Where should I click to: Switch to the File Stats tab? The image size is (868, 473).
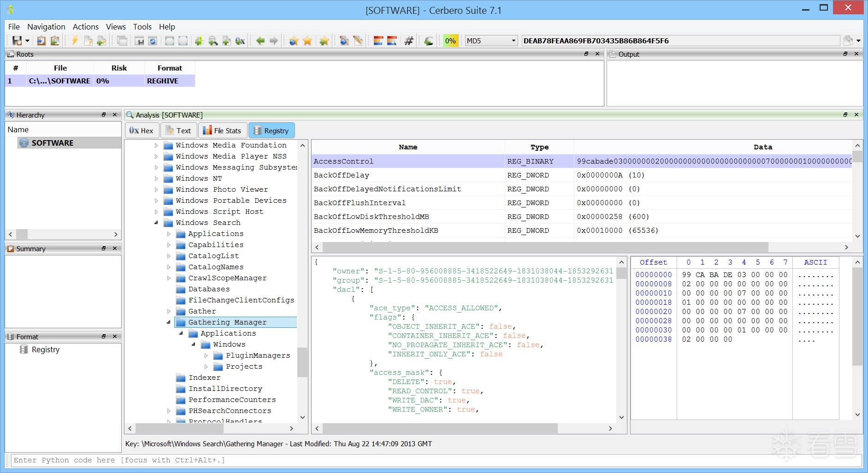222,130
